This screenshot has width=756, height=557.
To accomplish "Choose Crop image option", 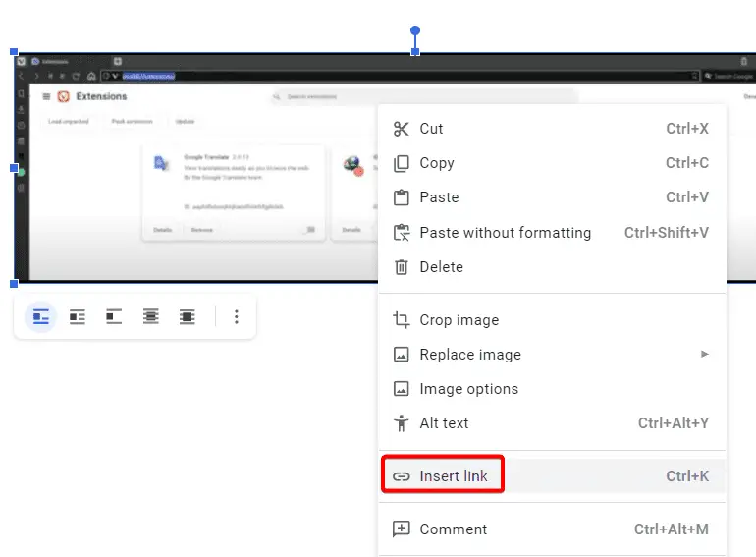I will 552,319.
